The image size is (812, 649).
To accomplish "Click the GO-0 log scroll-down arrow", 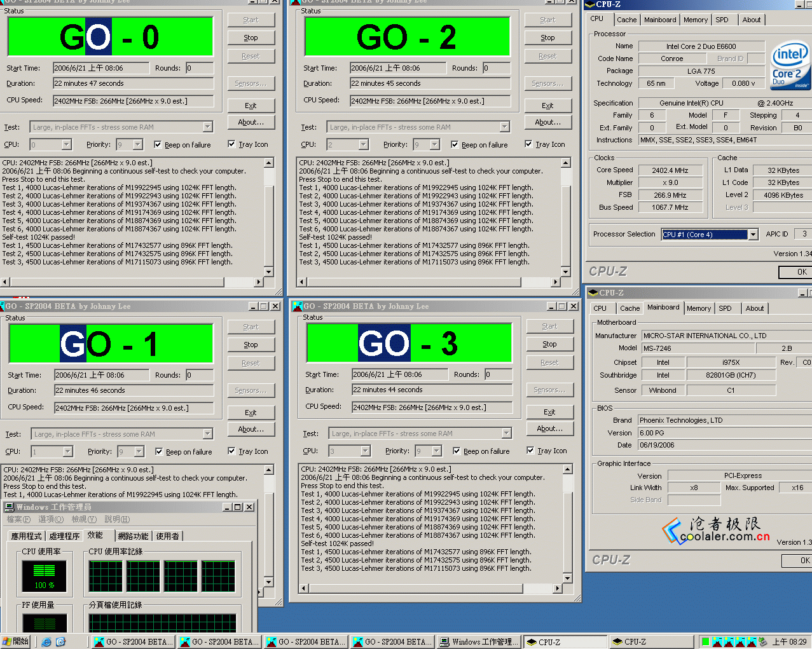I will coord(268,272).
